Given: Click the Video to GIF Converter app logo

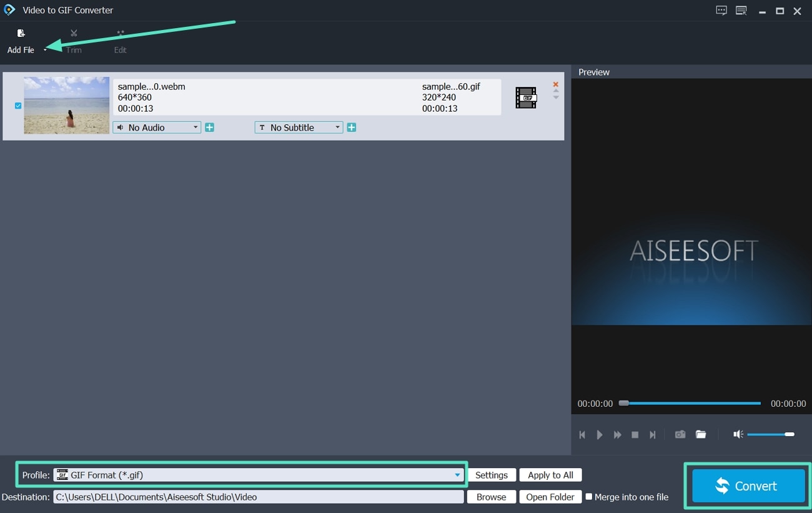Looking at the screenshot, I should [9, 10].
